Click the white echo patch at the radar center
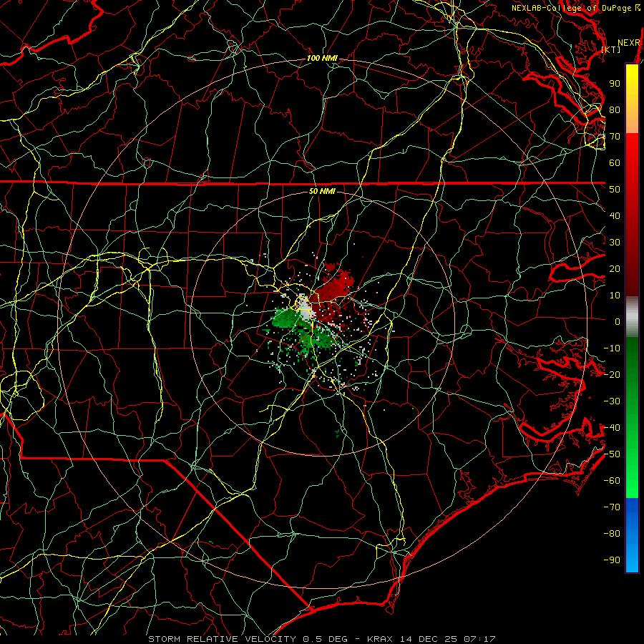Viewport: 644px width, 644px height. pyautogui.click(x=304, y=306)
